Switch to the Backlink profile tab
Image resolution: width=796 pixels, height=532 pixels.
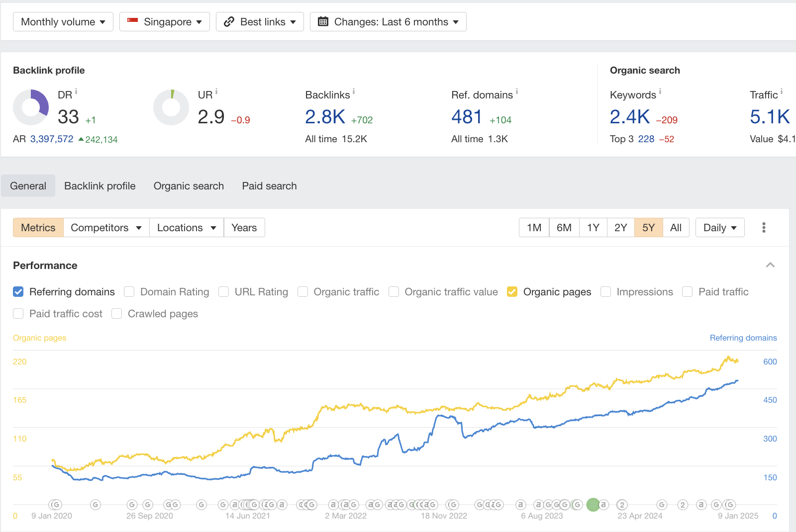100,186
